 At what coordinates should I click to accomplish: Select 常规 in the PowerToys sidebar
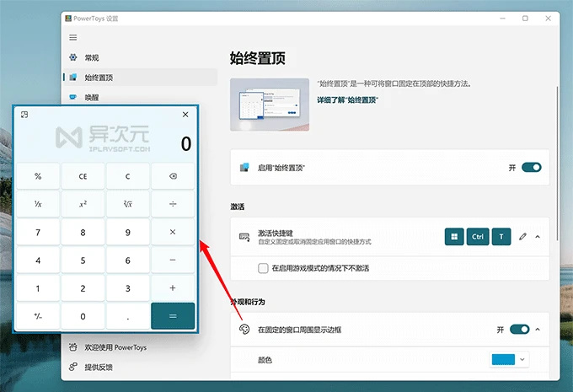141,57
